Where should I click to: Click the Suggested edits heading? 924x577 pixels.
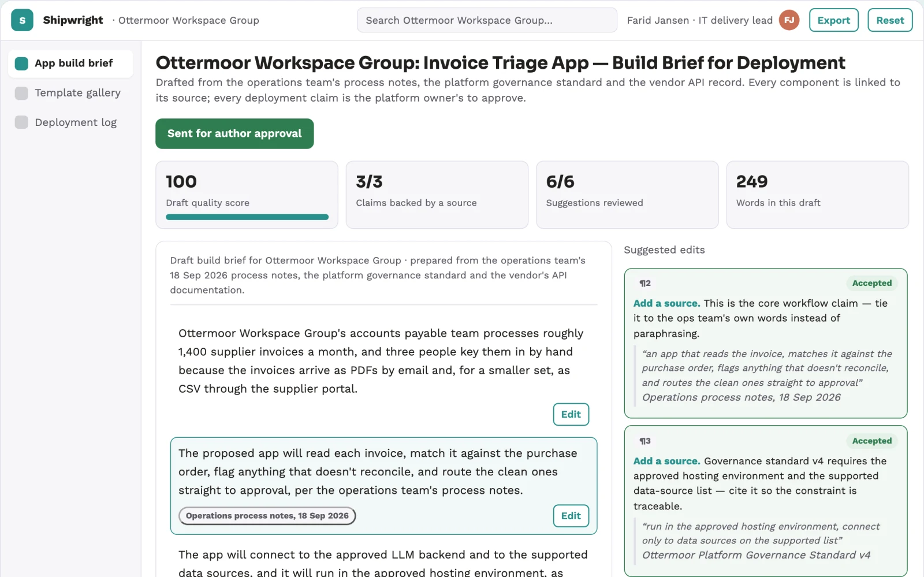[664, 250]
